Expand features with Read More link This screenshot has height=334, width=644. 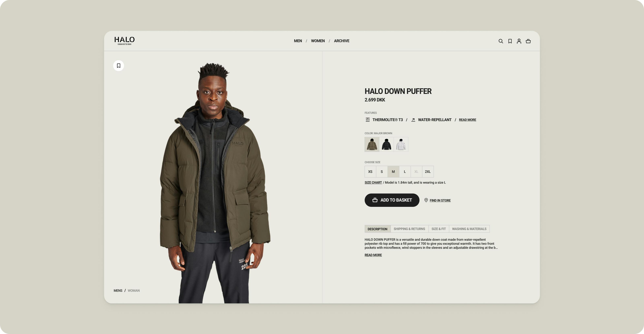tap(468, 120)
